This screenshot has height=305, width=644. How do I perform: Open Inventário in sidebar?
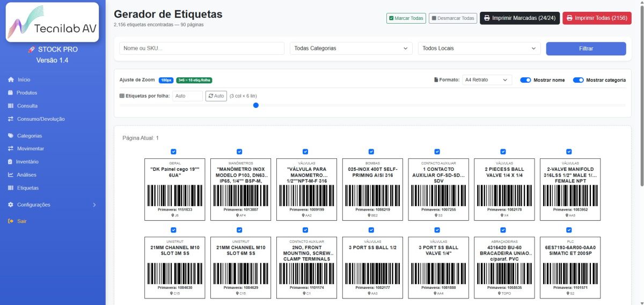point(27,162)
